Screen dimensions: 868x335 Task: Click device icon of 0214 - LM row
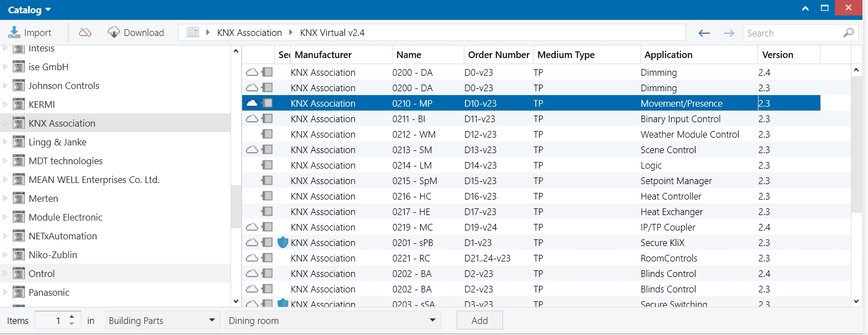pyautogui.click(x=268, y=165)
